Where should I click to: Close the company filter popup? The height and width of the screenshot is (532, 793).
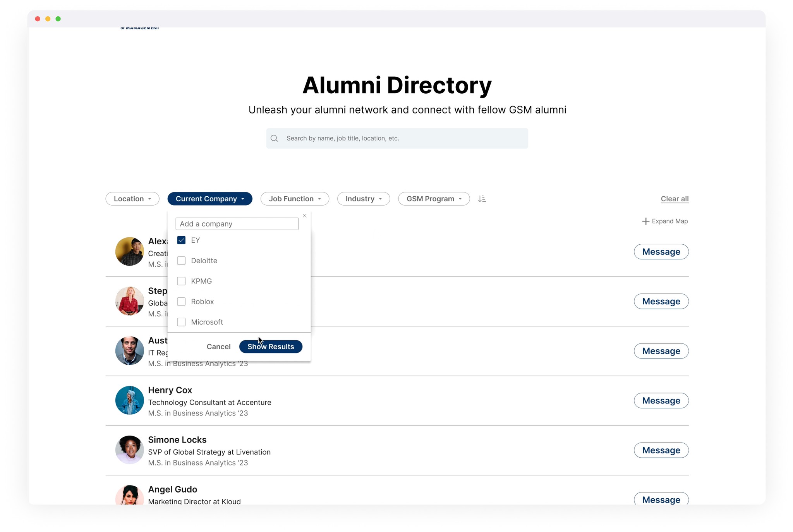(305, 216)
